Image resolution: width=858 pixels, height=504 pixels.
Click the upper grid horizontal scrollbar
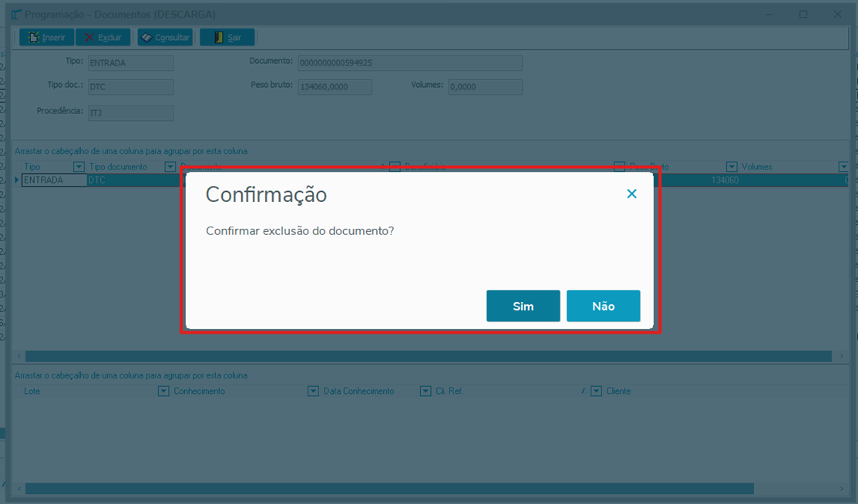[x=429, y=356]
